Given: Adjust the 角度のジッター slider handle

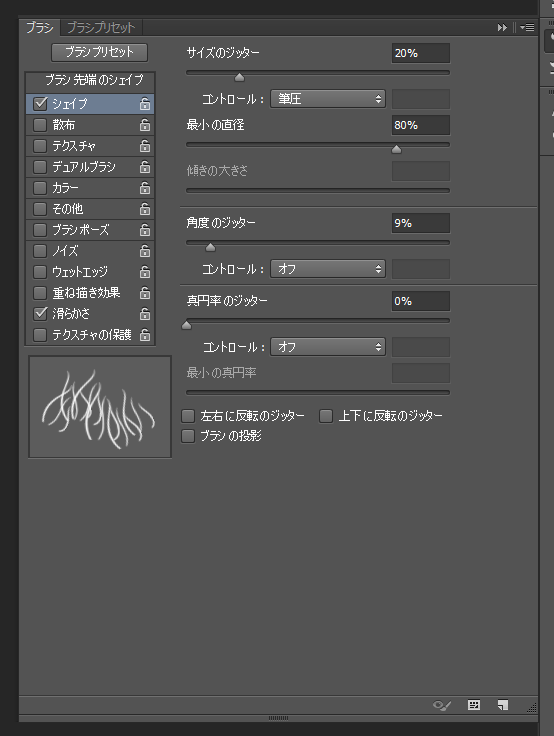Looking at the screenshot, I should coord(210,247).
